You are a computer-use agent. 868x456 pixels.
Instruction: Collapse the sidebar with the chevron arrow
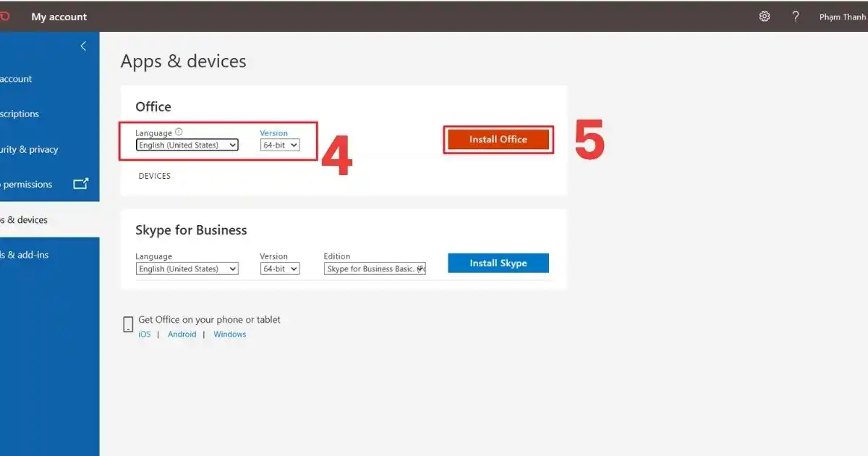coord(83,46)
